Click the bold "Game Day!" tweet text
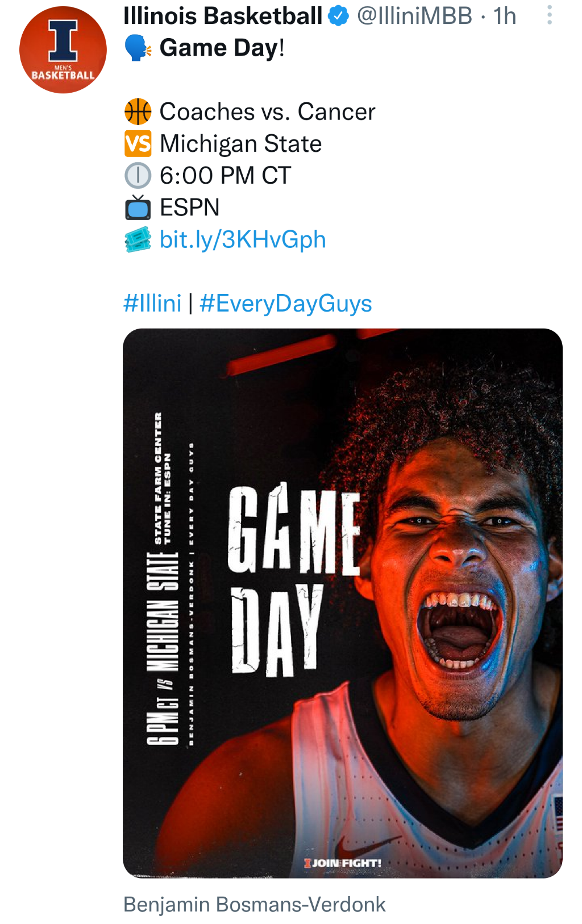Image resolution: width=582 pixels, height=924 pixels. coord(222,48)
